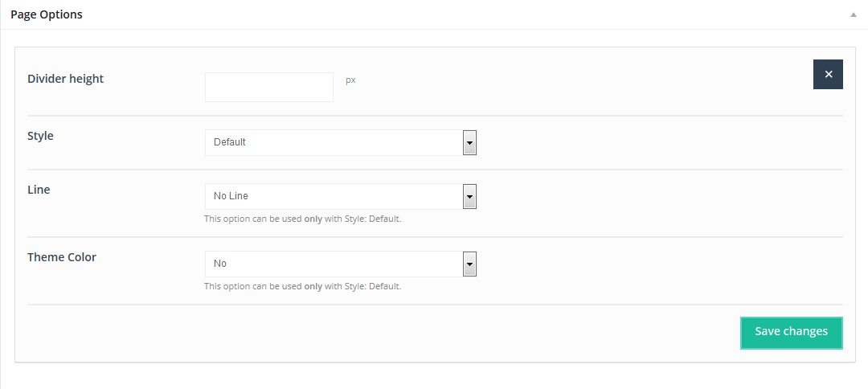Screen dimensions: 868x389
Task: Click the Theme Color field label
Action: point(62,257)
